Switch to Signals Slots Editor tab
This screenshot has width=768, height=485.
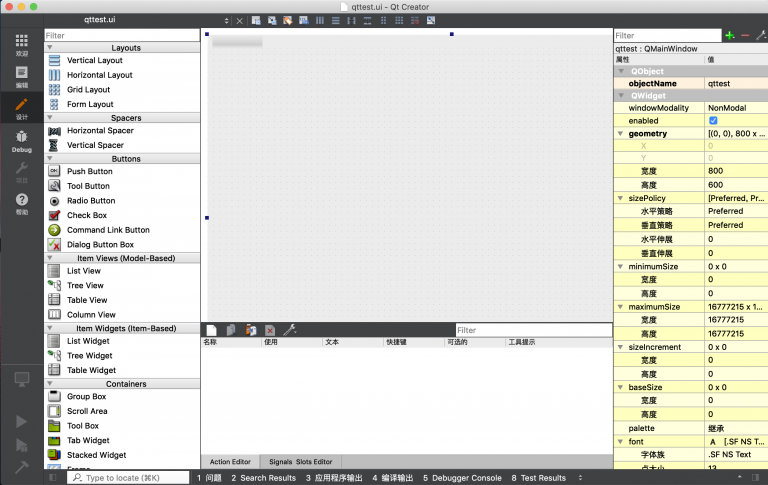300,461
